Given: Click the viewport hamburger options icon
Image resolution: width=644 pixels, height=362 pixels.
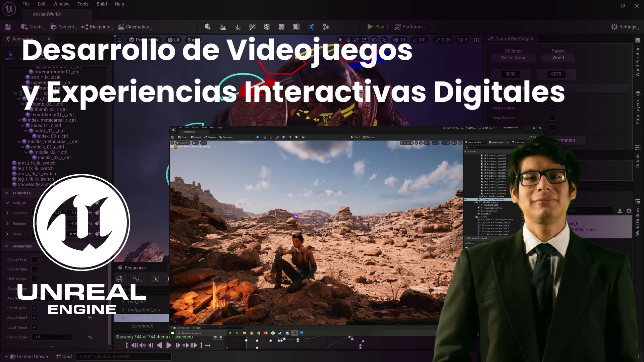Looking at the screenshot, I should click(x=119, y=40).
